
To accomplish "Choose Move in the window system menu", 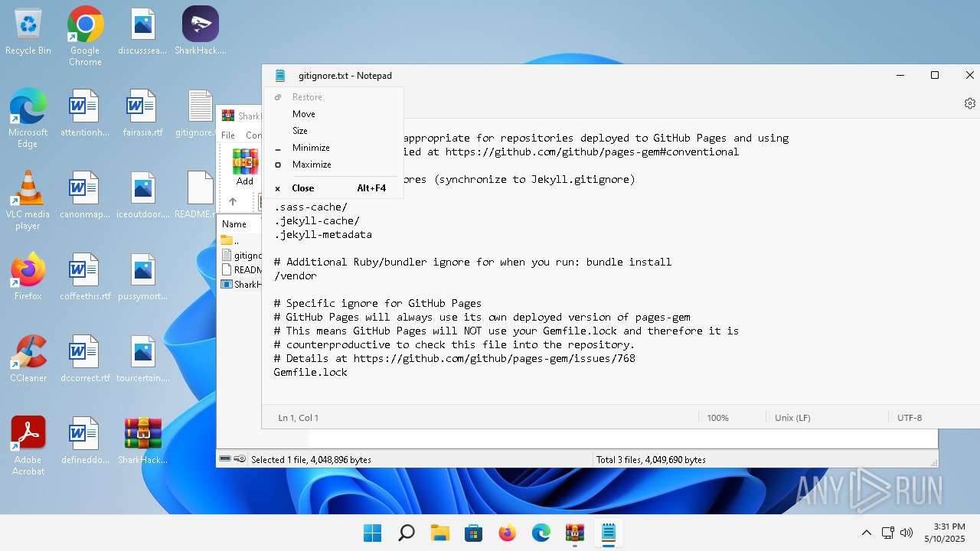I will click(x=304, y=114).
